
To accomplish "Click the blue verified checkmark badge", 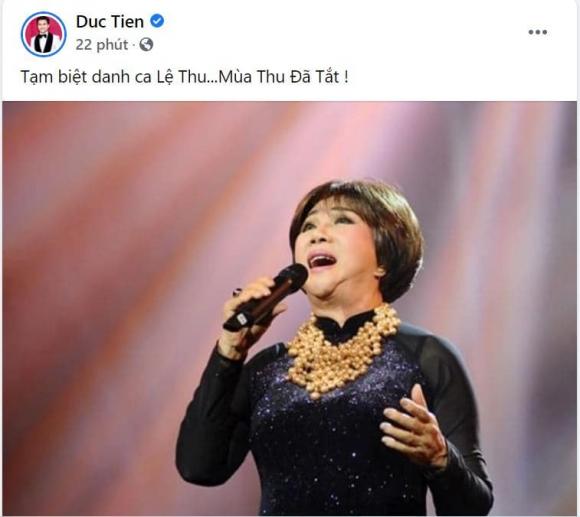I will click(157, 21).
